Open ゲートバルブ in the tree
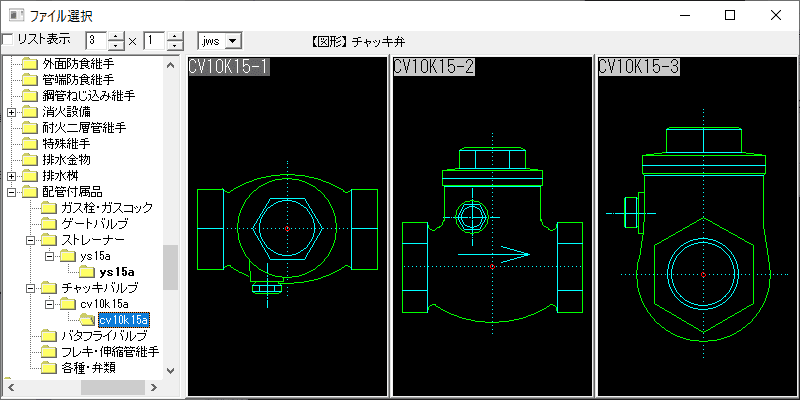Viewport: 800px width, 400px height. click(x=94, y=224)
